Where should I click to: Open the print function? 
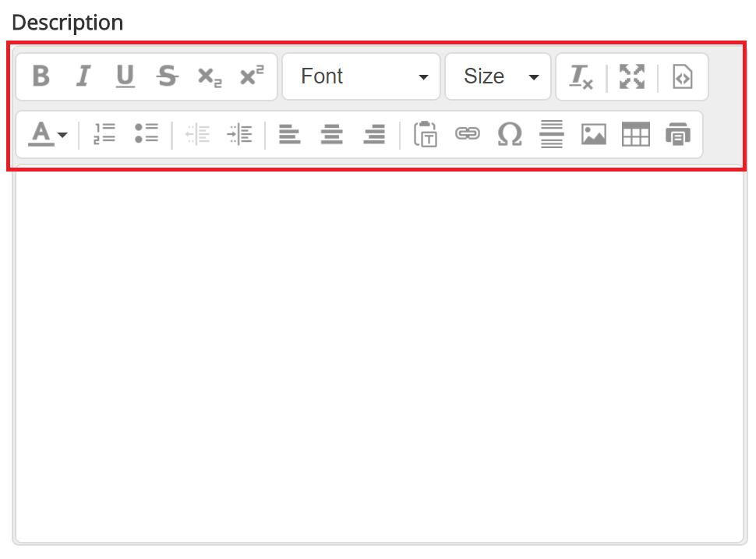(x=677, y=134)
